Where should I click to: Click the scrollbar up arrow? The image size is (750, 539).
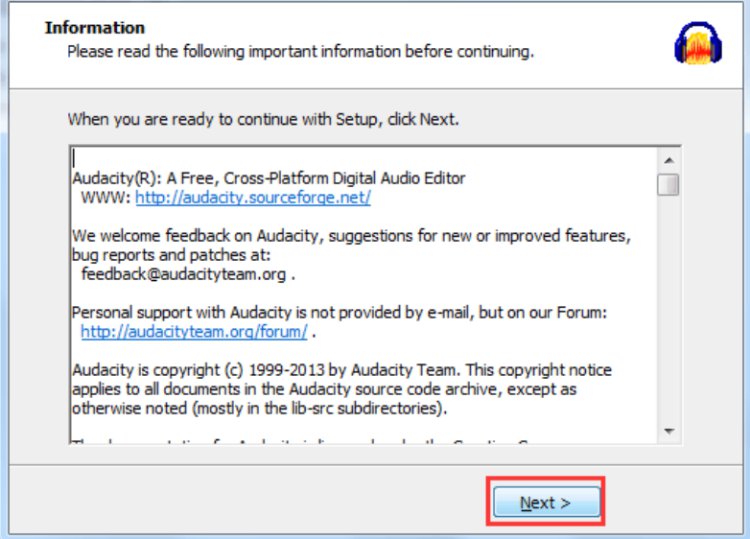click(669, 160)
